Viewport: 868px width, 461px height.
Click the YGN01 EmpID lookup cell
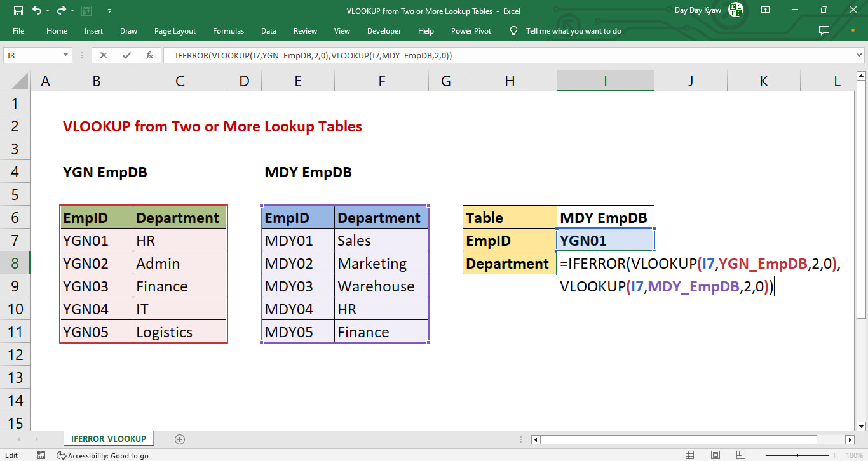(x=606, y=241)
